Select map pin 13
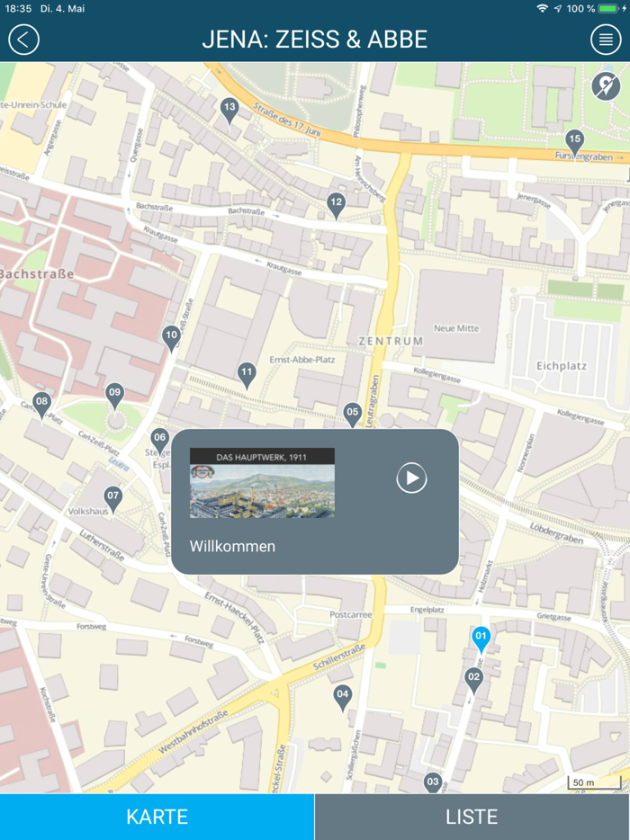Image resolution: width=630 pixels, height=840 pixels. pos(229,112)
